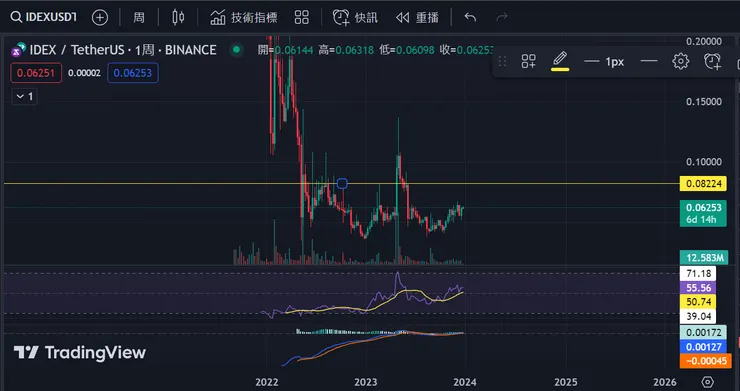Add alert on horizontal line icon

[713, 61]
